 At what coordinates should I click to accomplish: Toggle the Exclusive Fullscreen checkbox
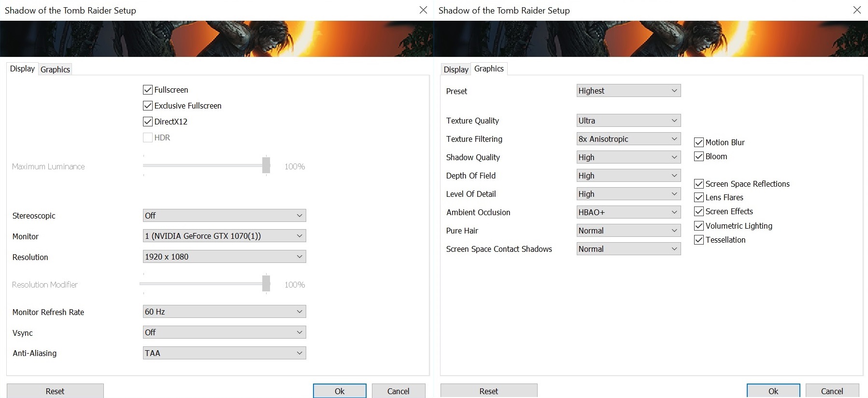coord(148,106)
